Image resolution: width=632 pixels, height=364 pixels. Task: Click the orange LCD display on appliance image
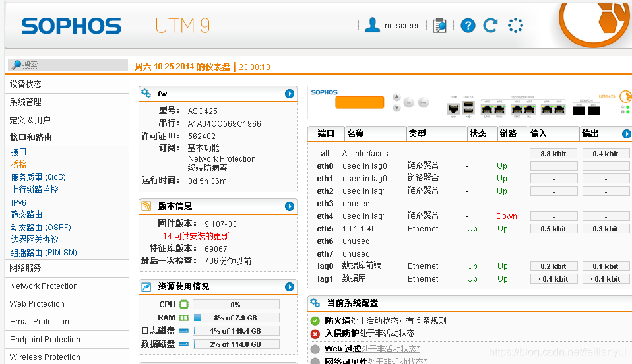pos(360,102)
